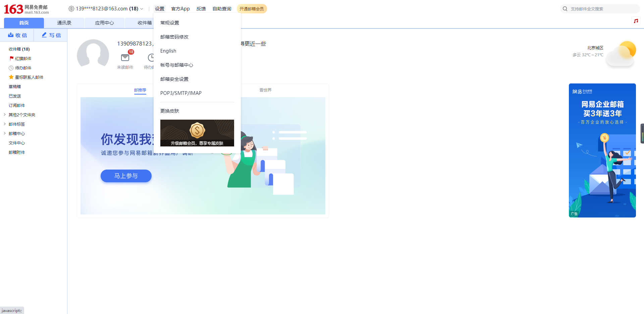This screenshot has height=314, width=644.
Task: Open 帐号与邮箱中心 menu entry
Action: coord(177,65)
